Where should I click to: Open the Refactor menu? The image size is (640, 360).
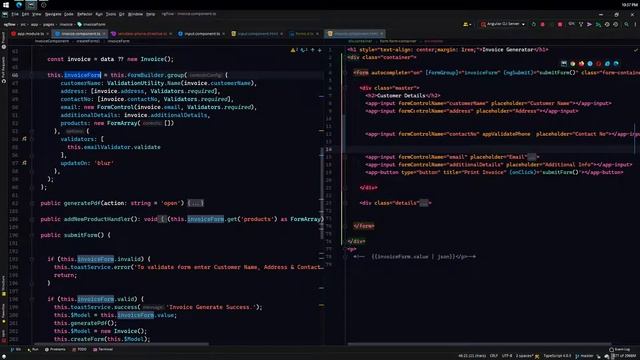tap(84, 14)
